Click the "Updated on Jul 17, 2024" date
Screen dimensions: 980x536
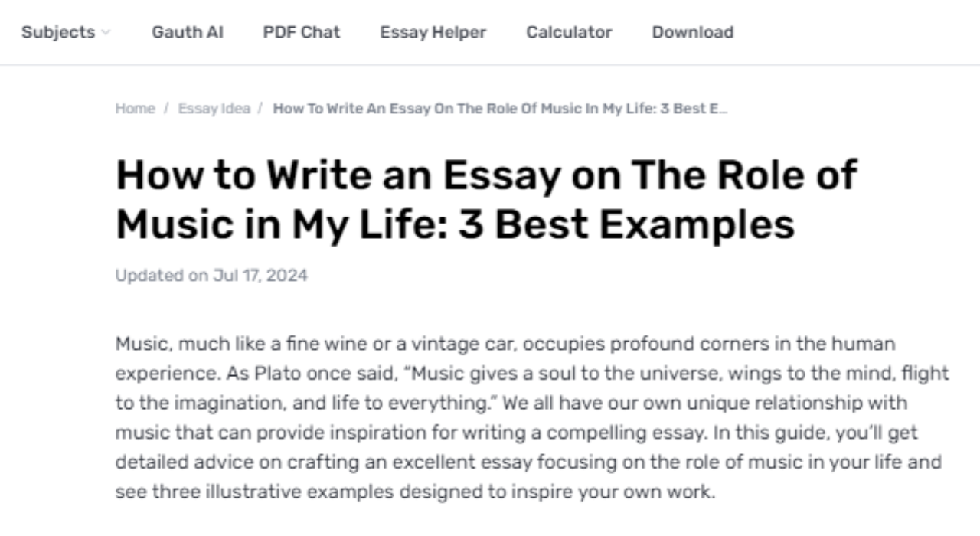(211, 276)
